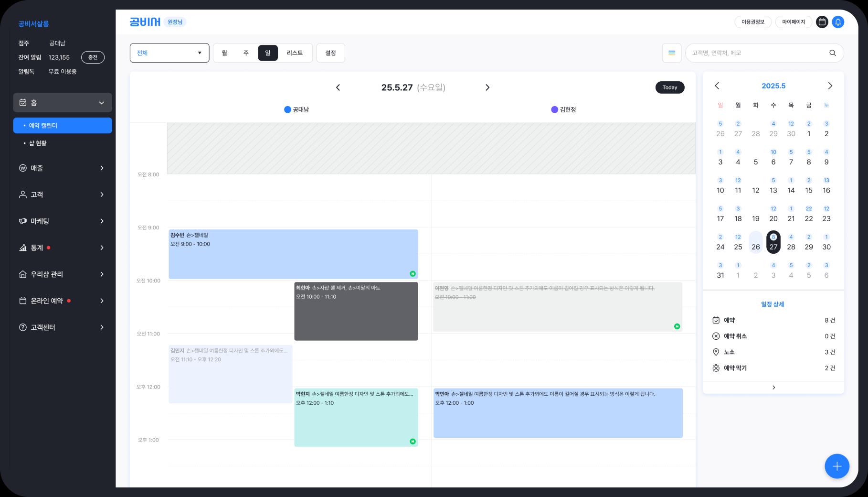Go to next day with right arrow
868x497 pixels.
click(487, 87)
